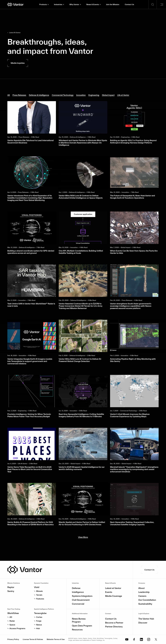The image size is (166, 644).
Task: Open the hamburger menu icon
Action: click(162, 5)
